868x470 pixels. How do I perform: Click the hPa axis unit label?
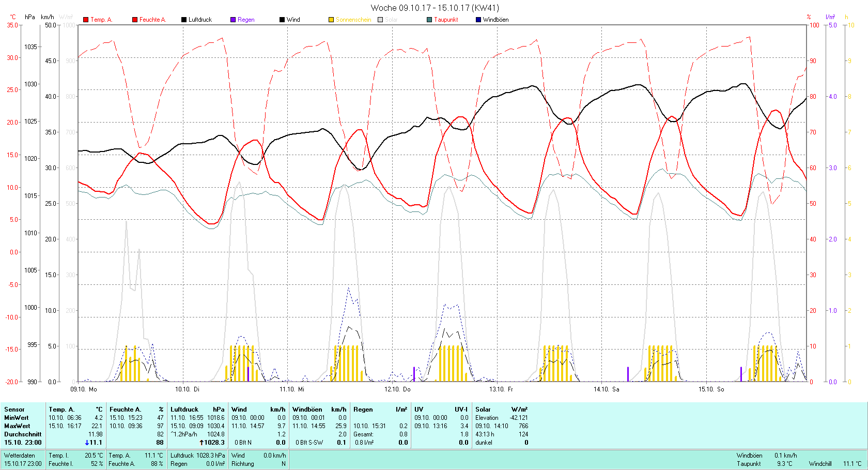(x=30, y=17)
